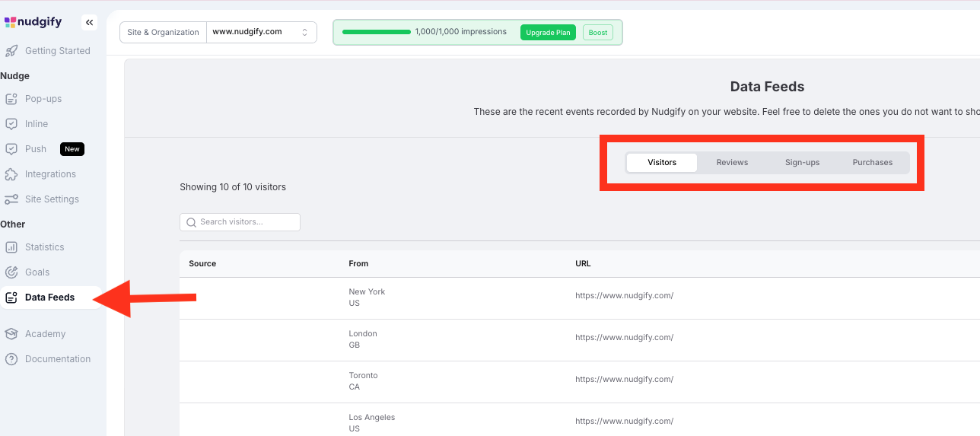
Task: Click the From column header
Action: pyautogui.click(x=358, y=264)
